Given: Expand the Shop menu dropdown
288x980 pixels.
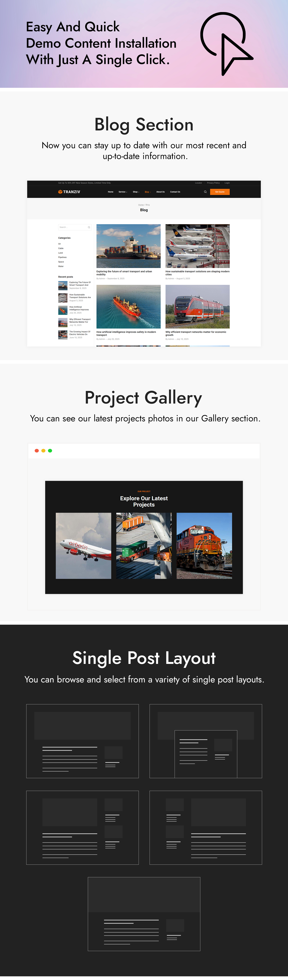Looking at the screenshot, I should click(x=136, y=192).
